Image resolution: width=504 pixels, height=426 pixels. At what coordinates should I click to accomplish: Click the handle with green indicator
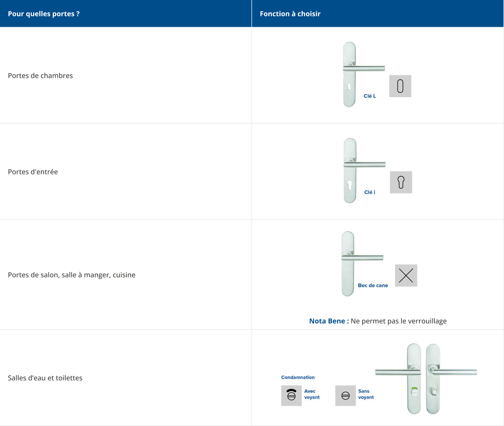414,379
